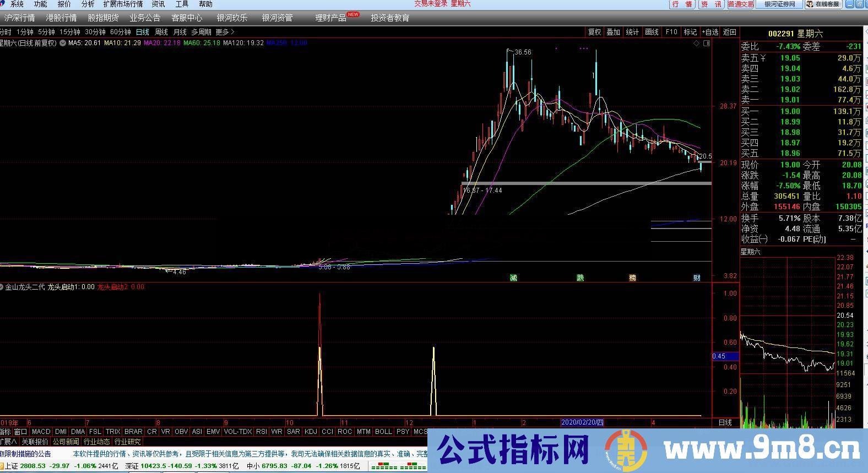Open 理财产品 section
868x473 pixels.
(331, 18)
